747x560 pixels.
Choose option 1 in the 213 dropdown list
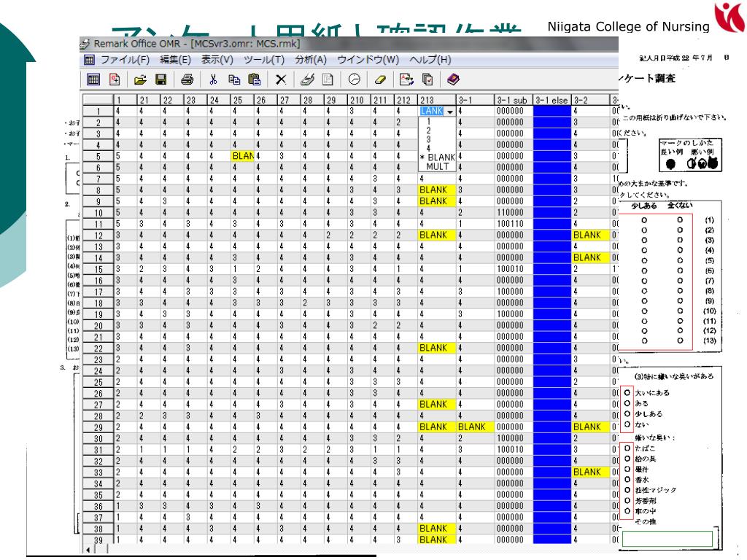point(428,122)
